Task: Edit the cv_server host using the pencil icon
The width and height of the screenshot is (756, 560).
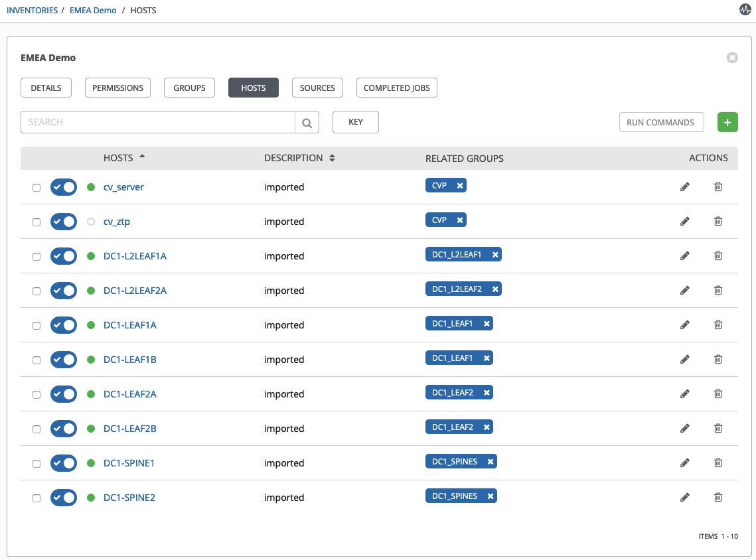Action: (x=684, y=186)
